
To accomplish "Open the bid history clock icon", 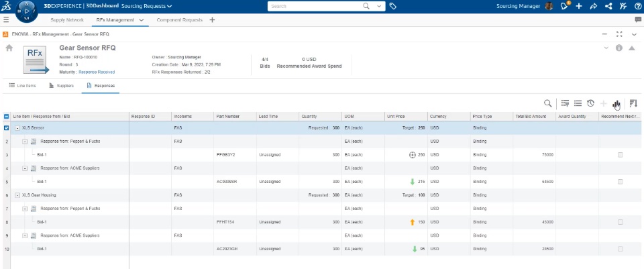I will pos(590,103).
